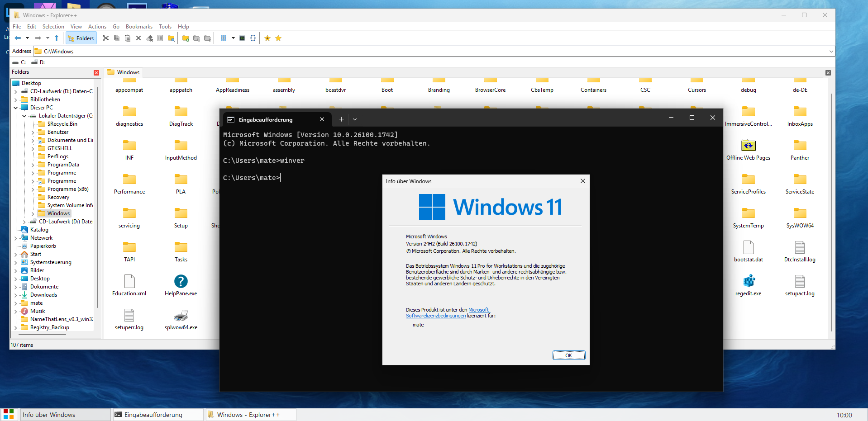Click OK in Info über Windows dialog
This screenshot has width=868, height=421.
click(569, 355)
